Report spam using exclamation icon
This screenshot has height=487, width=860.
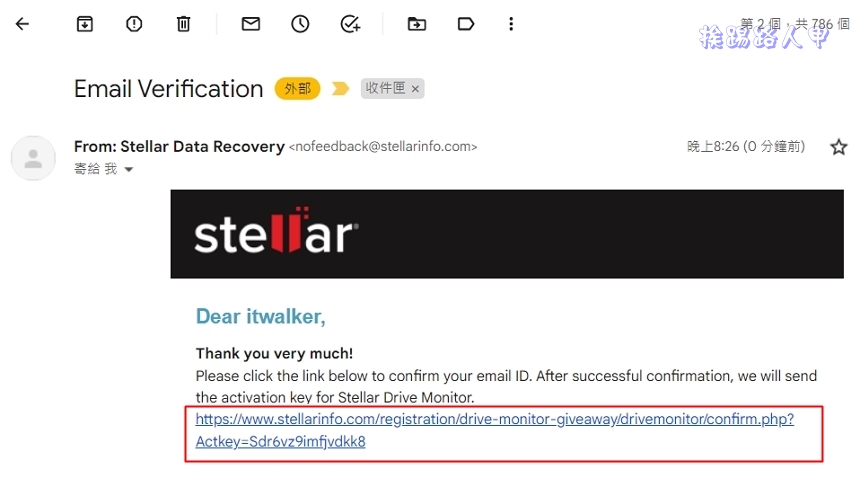point(134,24)
